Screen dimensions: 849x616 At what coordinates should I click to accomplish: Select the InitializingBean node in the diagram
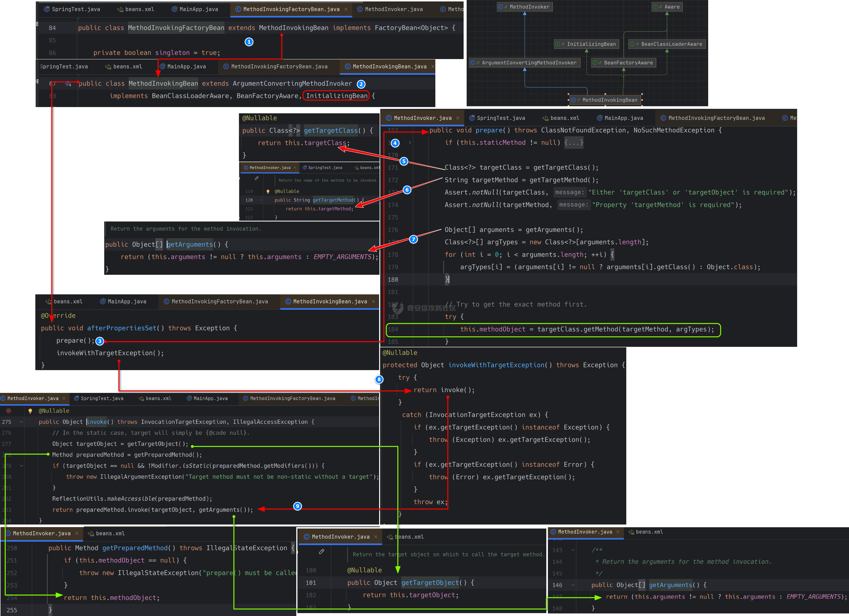(587, 44)
